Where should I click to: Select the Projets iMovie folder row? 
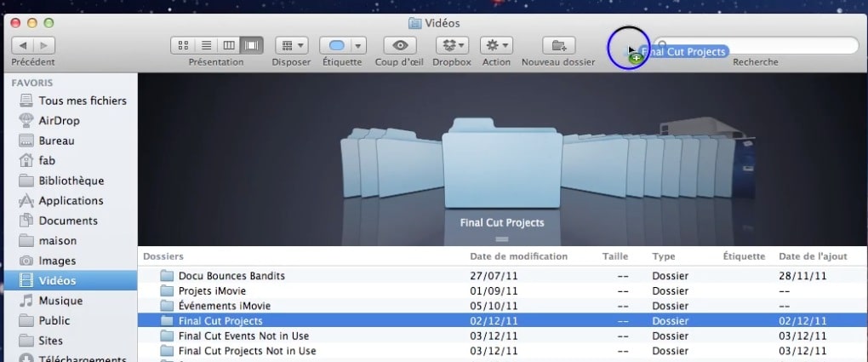click(x=503, y=290)
